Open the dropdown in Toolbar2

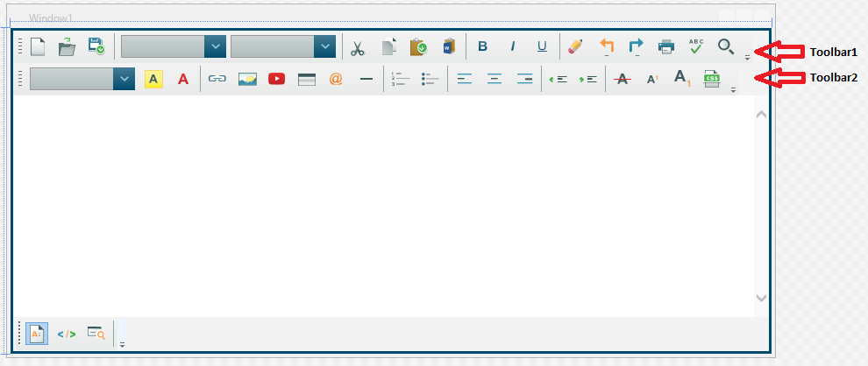pos(124,79)
